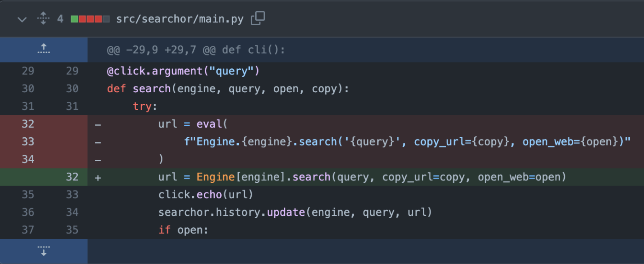Click the diffstat colored squares indicator

tap(90, 19)
